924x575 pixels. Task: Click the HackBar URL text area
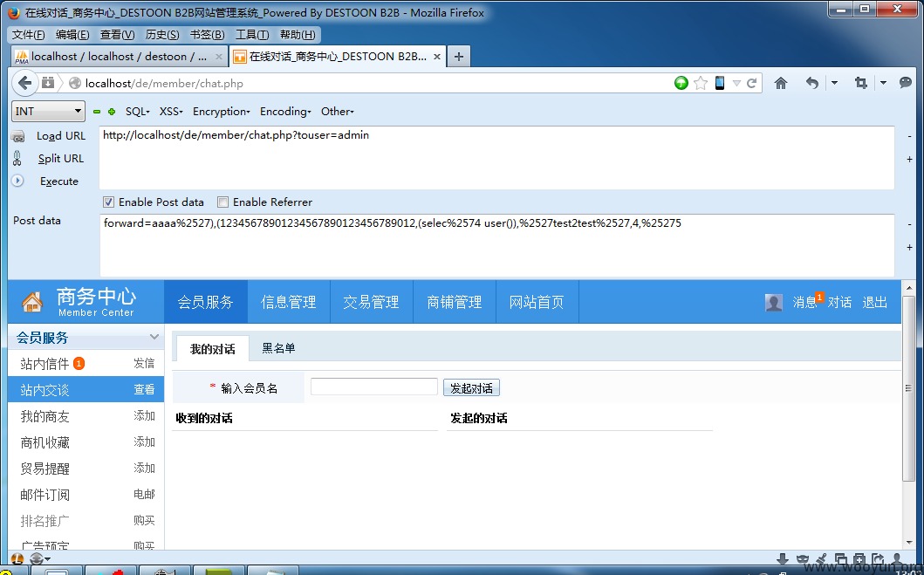(496, 158)
